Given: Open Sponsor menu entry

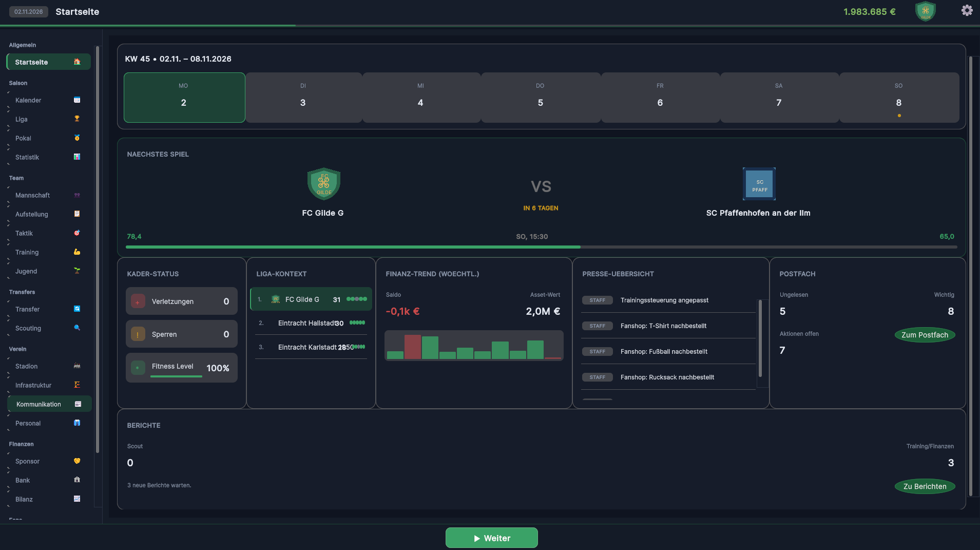Looking at the screenshot, I should pos(49,461).
